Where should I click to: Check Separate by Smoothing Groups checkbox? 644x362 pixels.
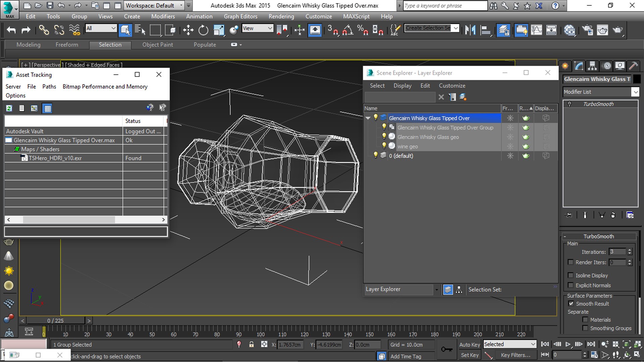click(585, 328)
